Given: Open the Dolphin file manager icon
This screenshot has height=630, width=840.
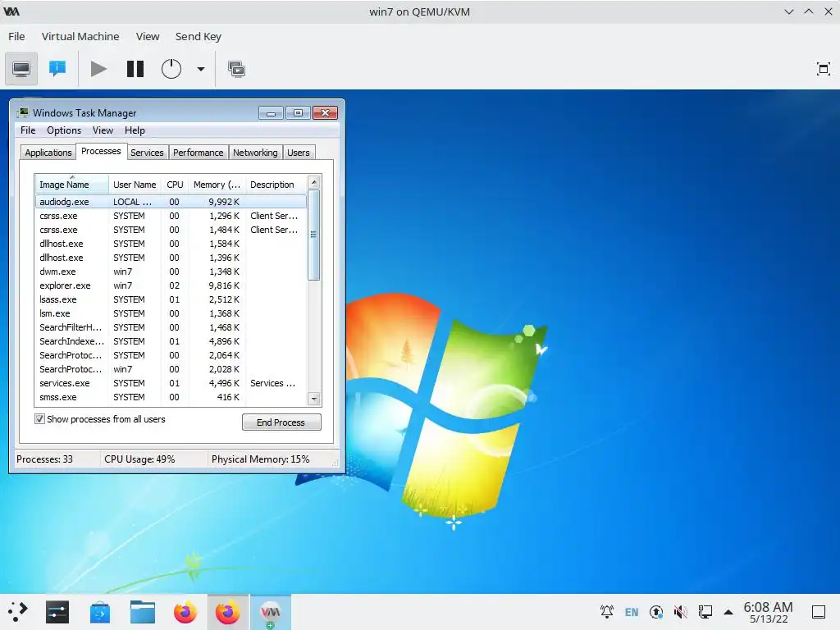Looking at the screenshot, I should (143, 612).
